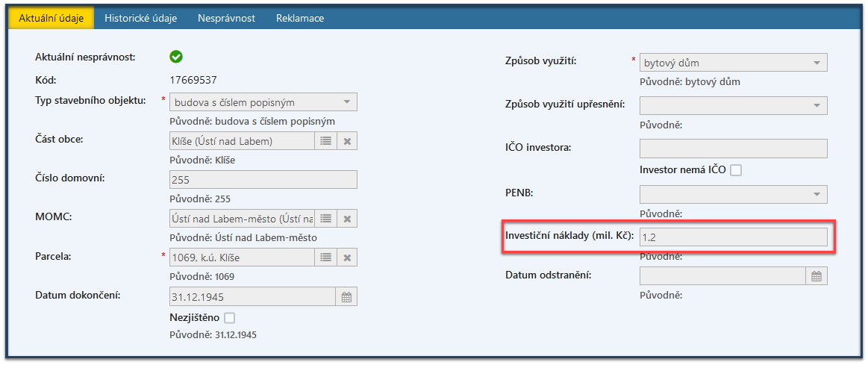This screenshot has height=365, width=868.
Task: Toggle the Nezjištěno checkbox
Action: pyautogui.click(x=230, y=317)
